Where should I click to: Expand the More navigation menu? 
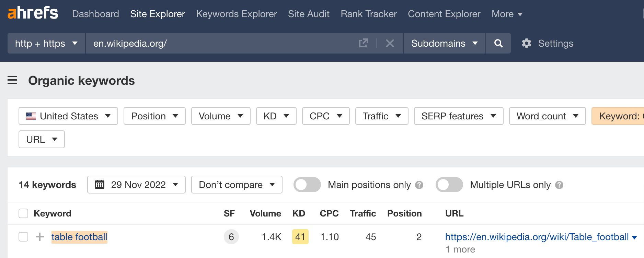coord(507,14)
